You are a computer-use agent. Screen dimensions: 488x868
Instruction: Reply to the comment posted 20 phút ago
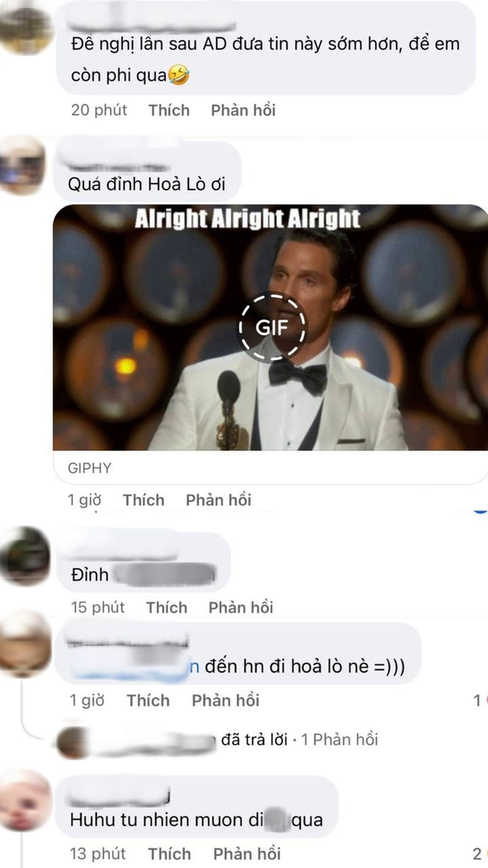243,110
